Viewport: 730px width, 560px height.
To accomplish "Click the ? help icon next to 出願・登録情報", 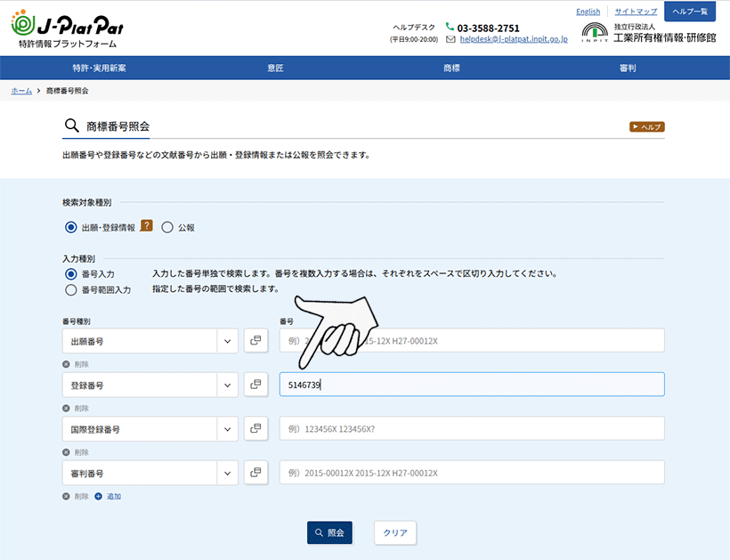I will coord(147,226).
